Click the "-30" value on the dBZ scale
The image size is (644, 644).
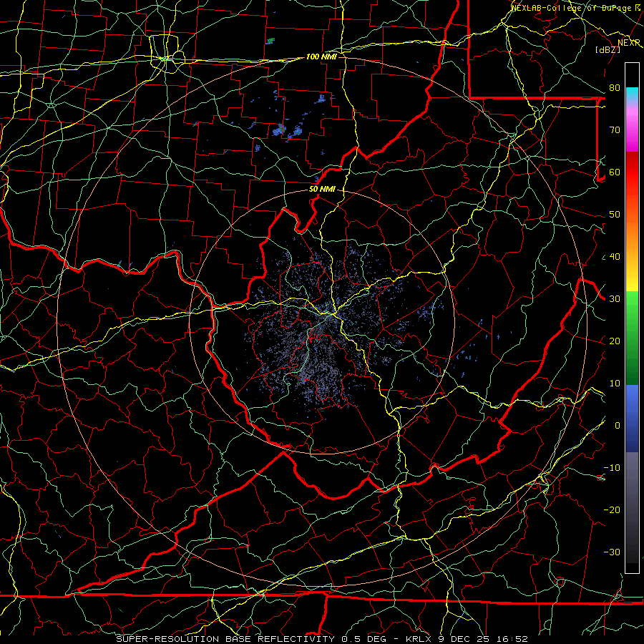[x=612, y=552]
